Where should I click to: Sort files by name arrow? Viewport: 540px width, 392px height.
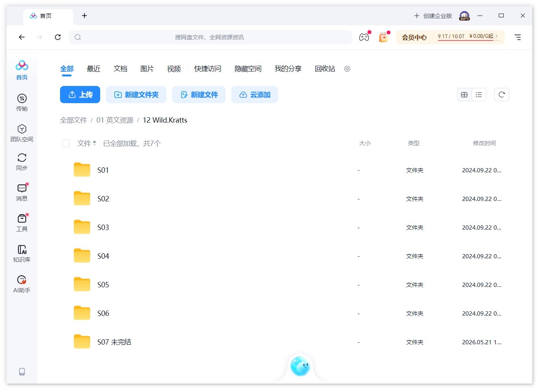click(x=94, y=143)
